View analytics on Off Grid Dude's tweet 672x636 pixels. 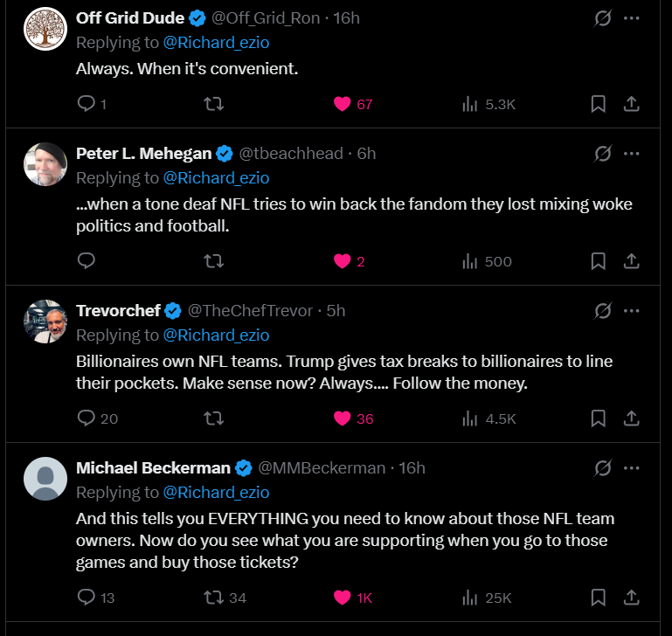coord(469,104)
